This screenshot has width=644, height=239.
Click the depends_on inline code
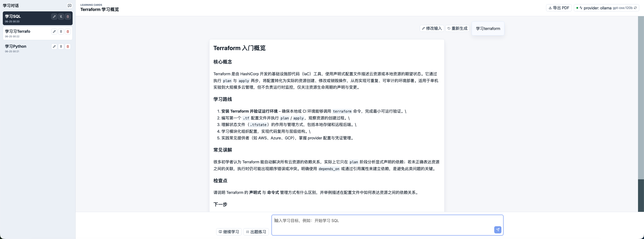point(329,169)
